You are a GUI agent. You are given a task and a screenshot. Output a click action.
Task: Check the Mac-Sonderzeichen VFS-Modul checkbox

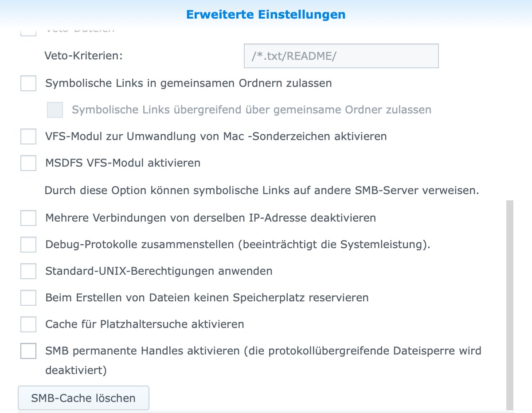click(28, 136)
